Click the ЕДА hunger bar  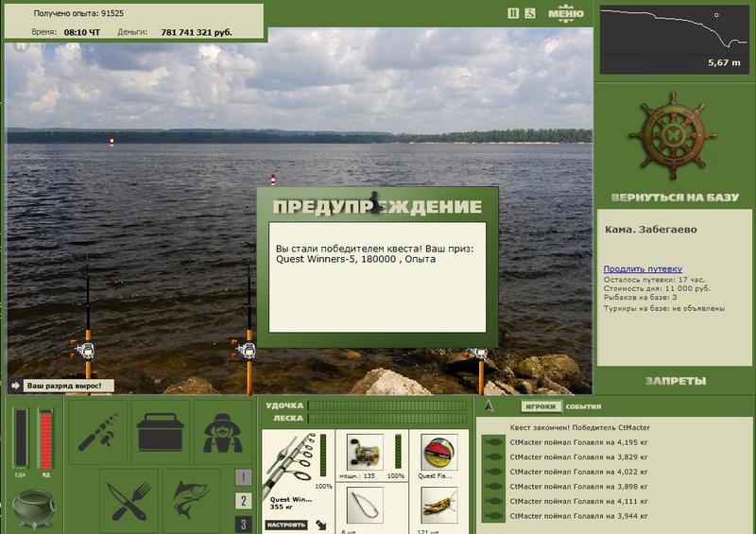[x=20, y=438]
